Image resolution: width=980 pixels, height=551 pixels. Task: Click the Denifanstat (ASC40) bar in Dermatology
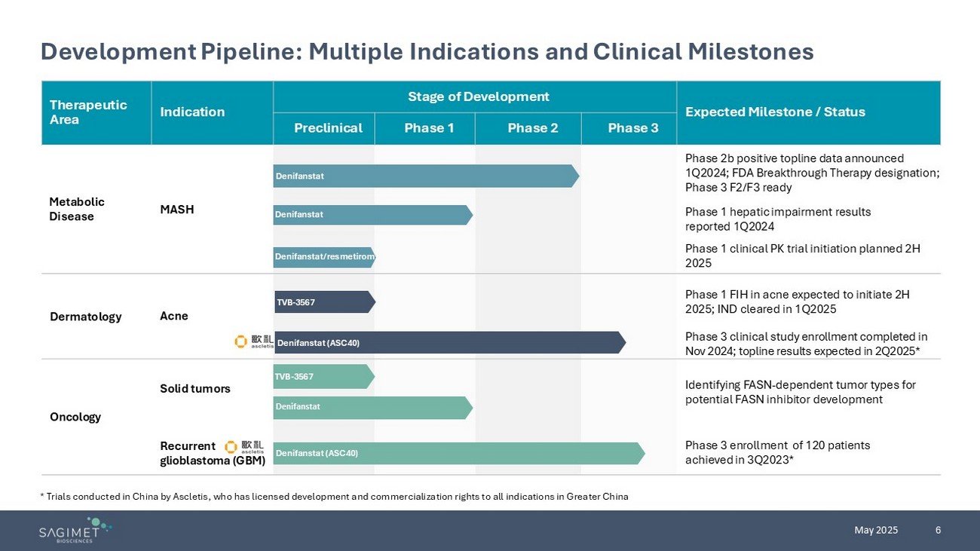pyautogui.click(x=449, y=343)
